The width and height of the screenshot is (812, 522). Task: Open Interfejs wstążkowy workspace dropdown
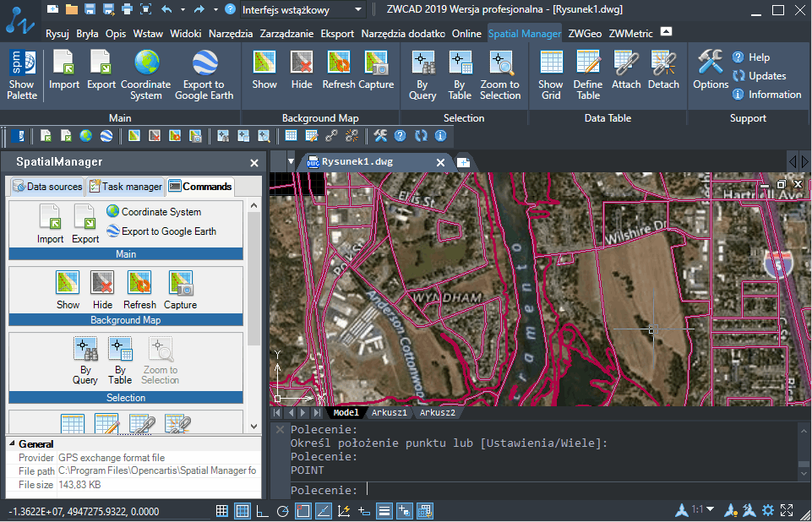coord(358,10)
